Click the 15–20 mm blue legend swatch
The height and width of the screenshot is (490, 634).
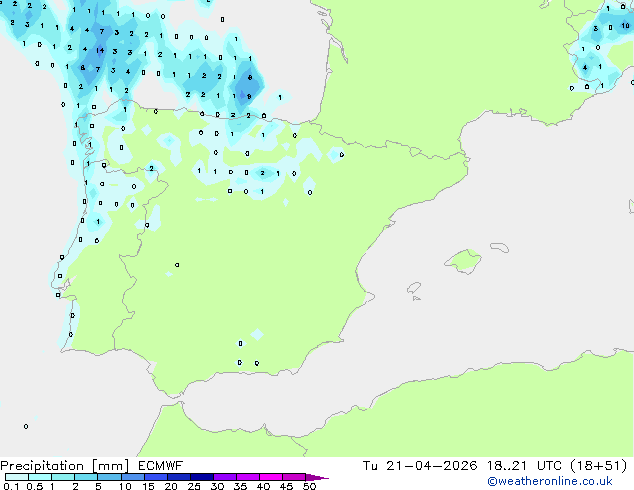(156, 477)
